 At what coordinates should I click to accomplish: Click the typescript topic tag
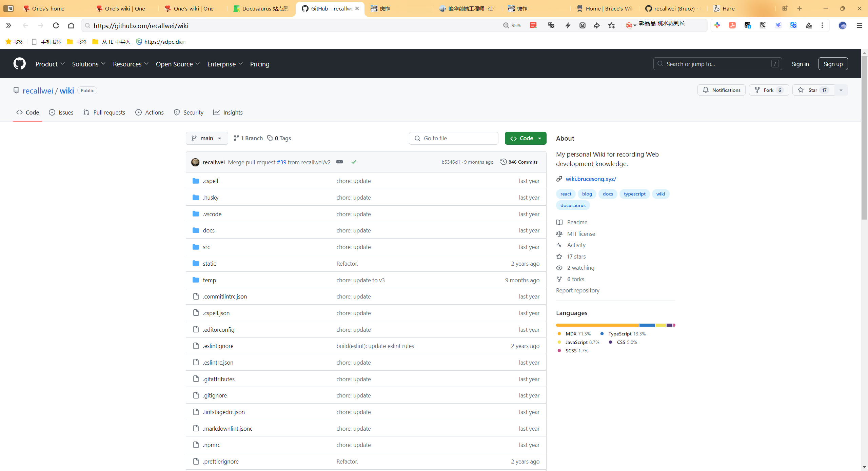[634, 194]
